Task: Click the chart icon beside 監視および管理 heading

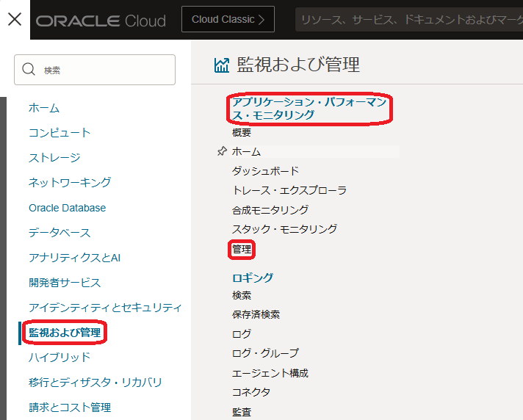Action: [222, 65]
